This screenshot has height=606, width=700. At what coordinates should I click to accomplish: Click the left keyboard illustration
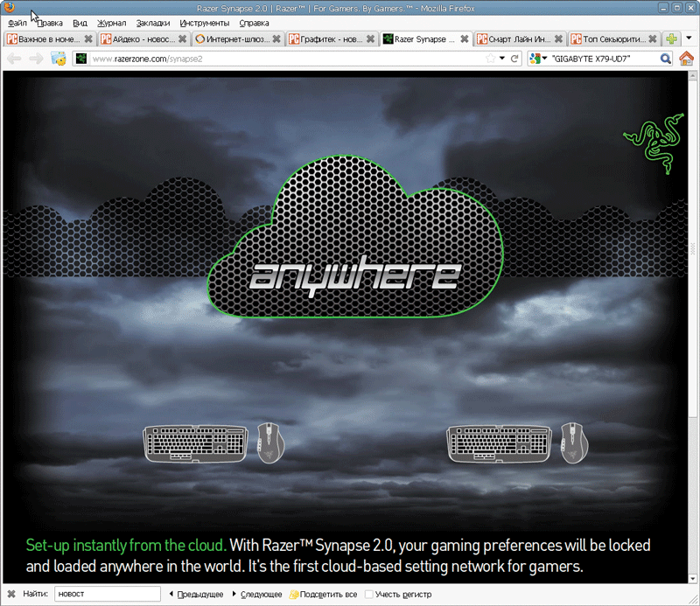coord(195,443)
